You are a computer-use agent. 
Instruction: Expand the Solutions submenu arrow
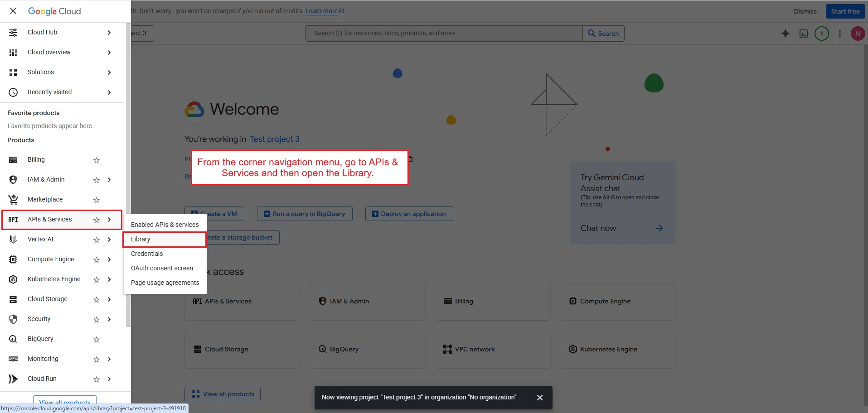tap(109, 72)
